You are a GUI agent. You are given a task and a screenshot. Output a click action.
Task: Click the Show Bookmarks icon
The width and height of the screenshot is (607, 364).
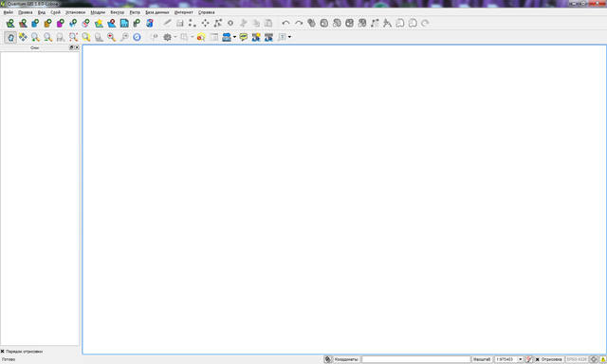268,37
